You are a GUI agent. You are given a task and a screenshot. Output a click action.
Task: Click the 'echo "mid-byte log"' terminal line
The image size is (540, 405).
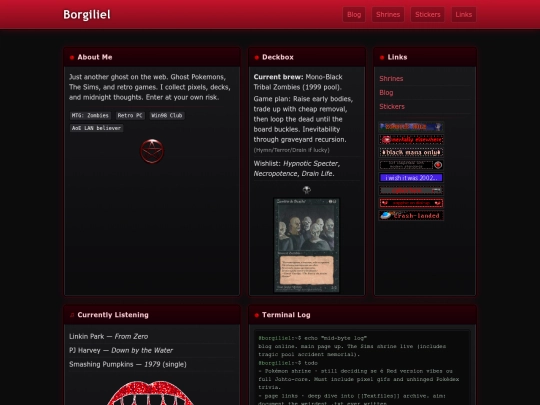pyautogui.click(x=312, y=338)
